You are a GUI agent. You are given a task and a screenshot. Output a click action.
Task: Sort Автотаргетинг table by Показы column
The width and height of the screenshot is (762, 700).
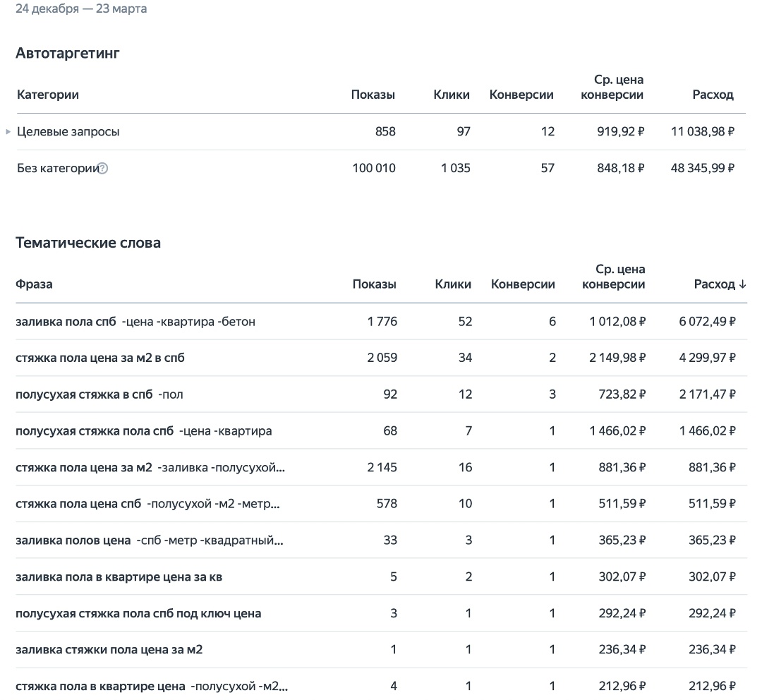(x=373, y=95)
